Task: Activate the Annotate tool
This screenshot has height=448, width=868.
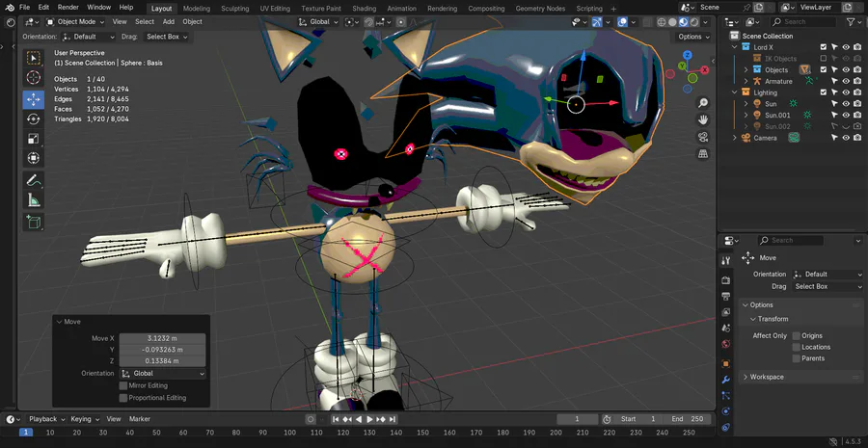Action: (33, 180)
